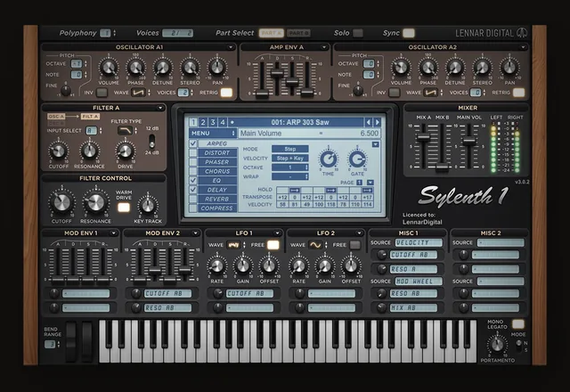Click the Filter A Drive knob
This screenshot has height=392, width=570.
[x=125, y=151]
